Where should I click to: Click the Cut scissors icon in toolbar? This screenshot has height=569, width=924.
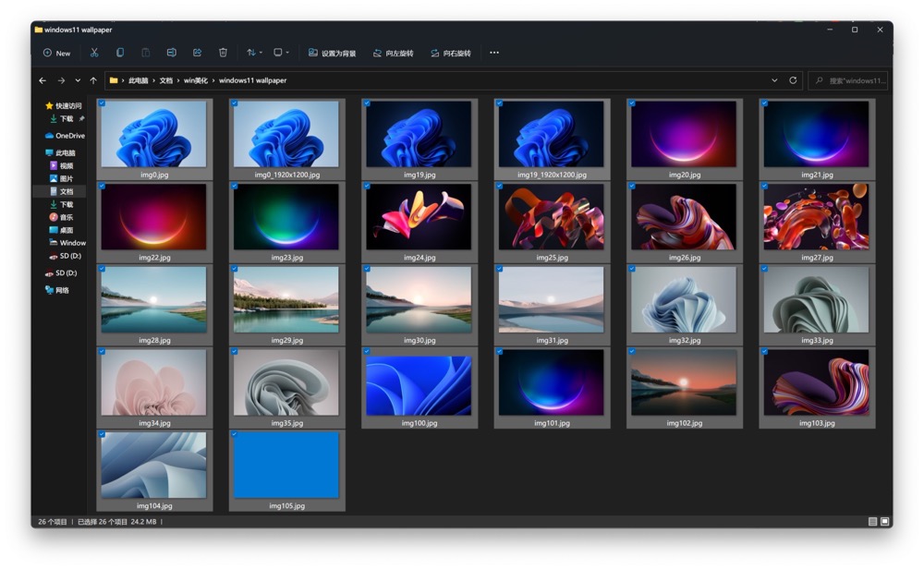click(93, 53)
